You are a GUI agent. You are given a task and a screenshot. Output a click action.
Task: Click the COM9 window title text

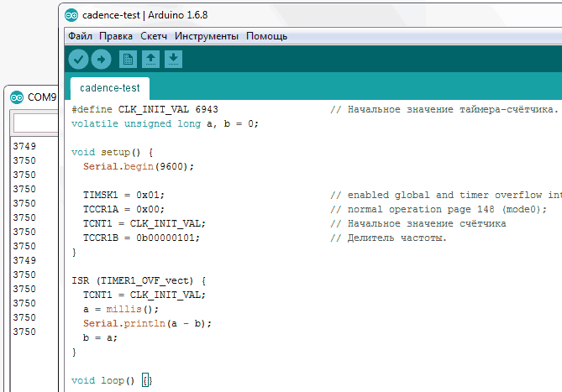tap(42, 97)
